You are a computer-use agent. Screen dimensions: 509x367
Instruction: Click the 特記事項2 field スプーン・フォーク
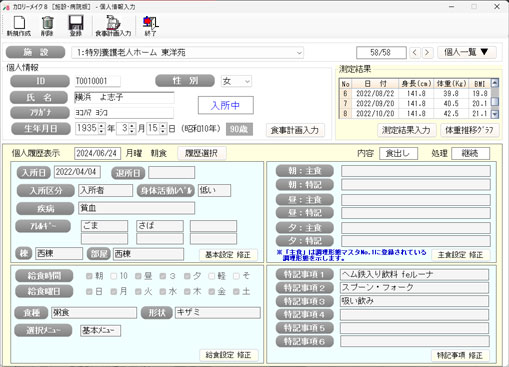(x=414, y=288)
